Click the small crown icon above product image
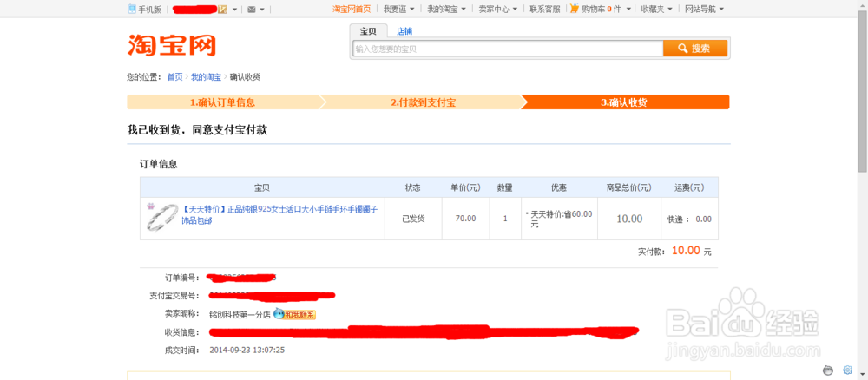 (x=150, y=206)
